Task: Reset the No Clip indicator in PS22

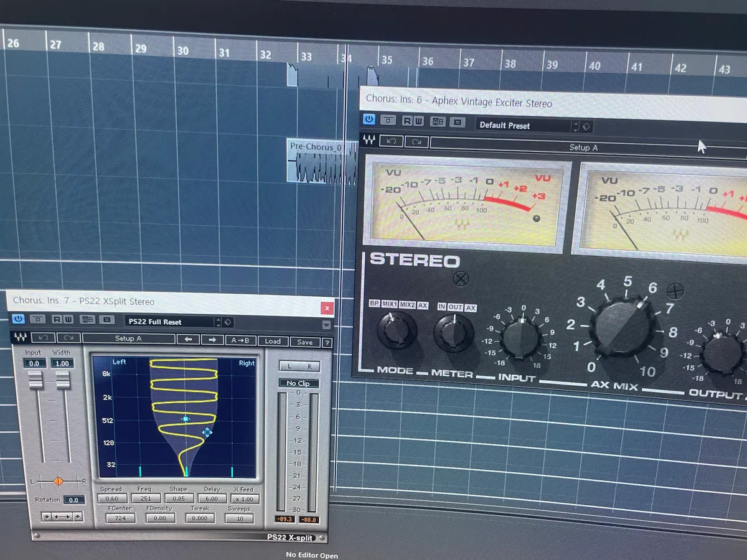Action: click(x=298, y=383)
